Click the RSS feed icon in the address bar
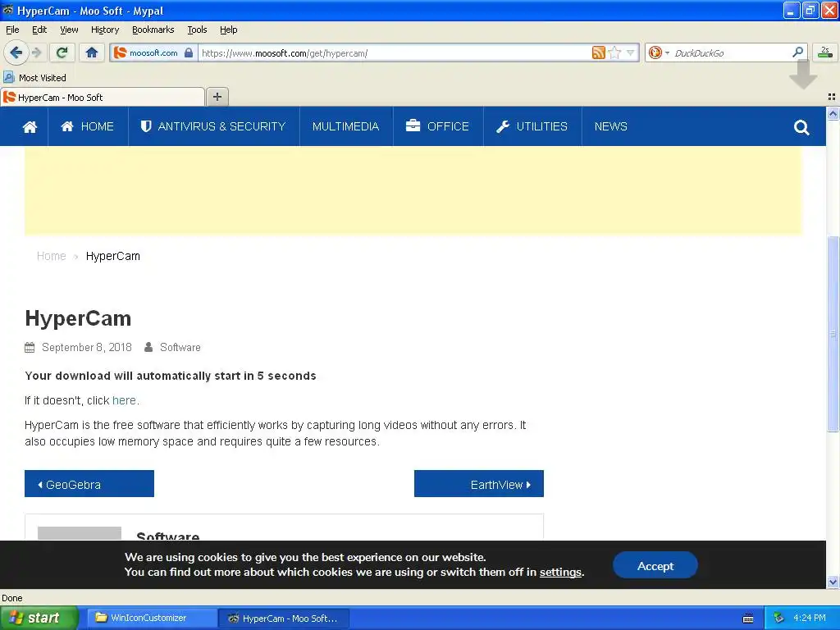Image resolution: width=840 pixels, height=630 pixels. coord(598,52)
